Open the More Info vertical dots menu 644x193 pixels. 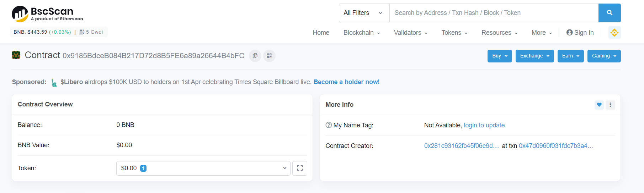click(610, 105)
